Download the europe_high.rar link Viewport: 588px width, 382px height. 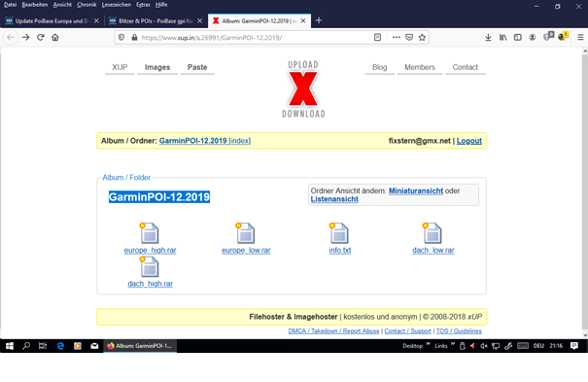150,250
